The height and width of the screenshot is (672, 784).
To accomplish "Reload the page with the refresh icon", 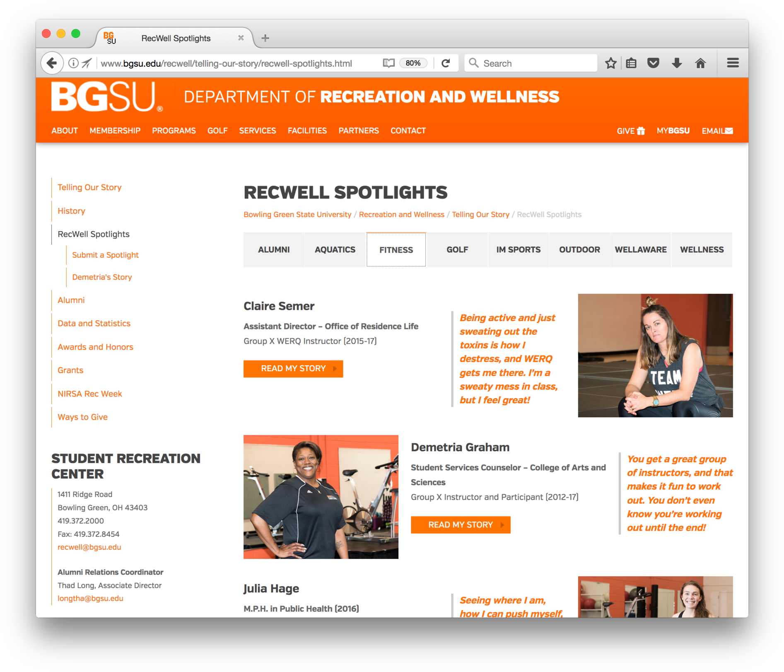I will coord(446,63).
